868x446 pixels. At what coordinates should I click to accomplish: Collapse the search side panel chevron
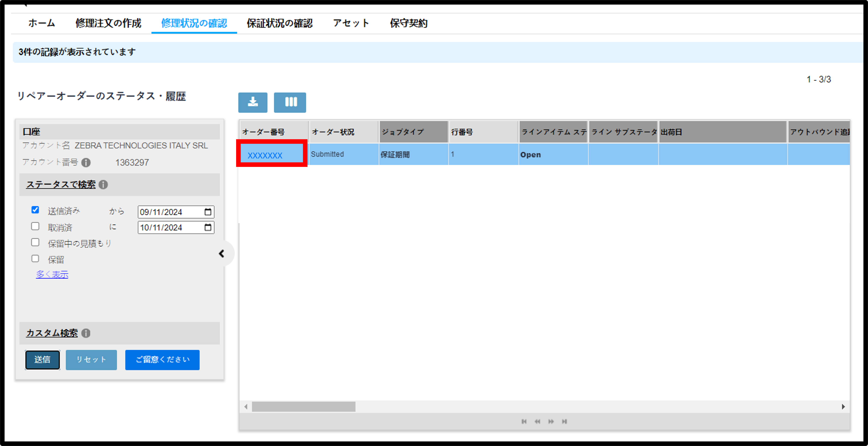click(221, 254)
